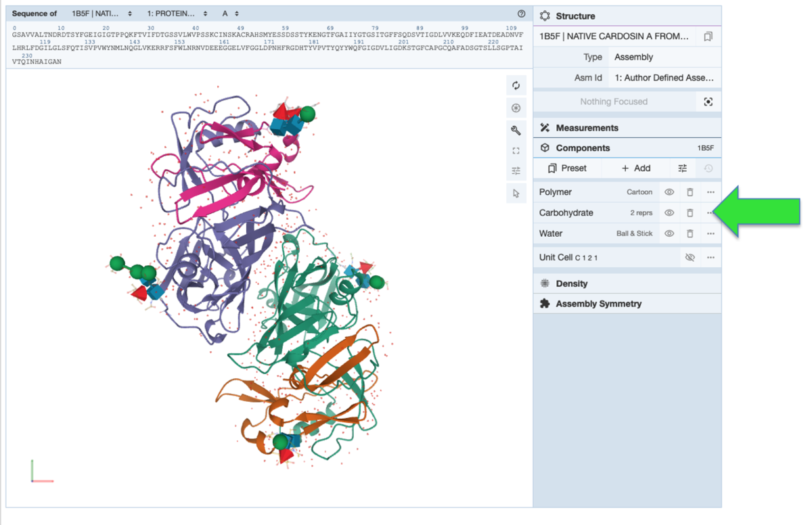Screen dimensions: 812x525
Task: Click the Add button in Components
Action: coord(637,168)
